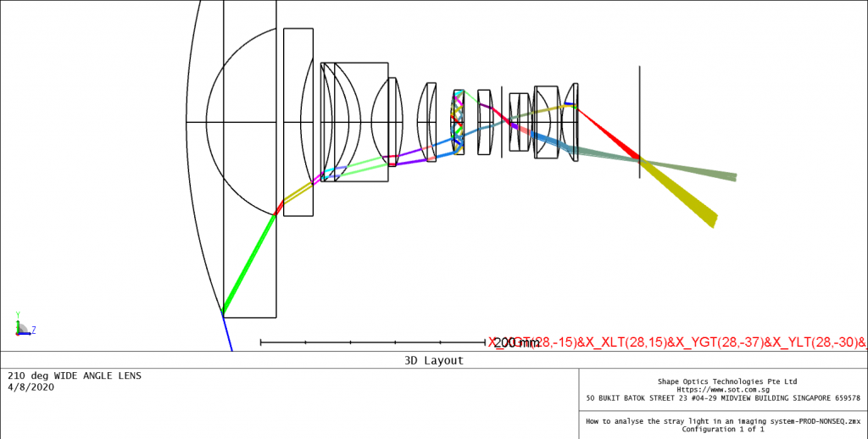Viewport: 868px width, 439px height.
Task: Click the Bukit Batok street address line
Action: coord(722,398)
